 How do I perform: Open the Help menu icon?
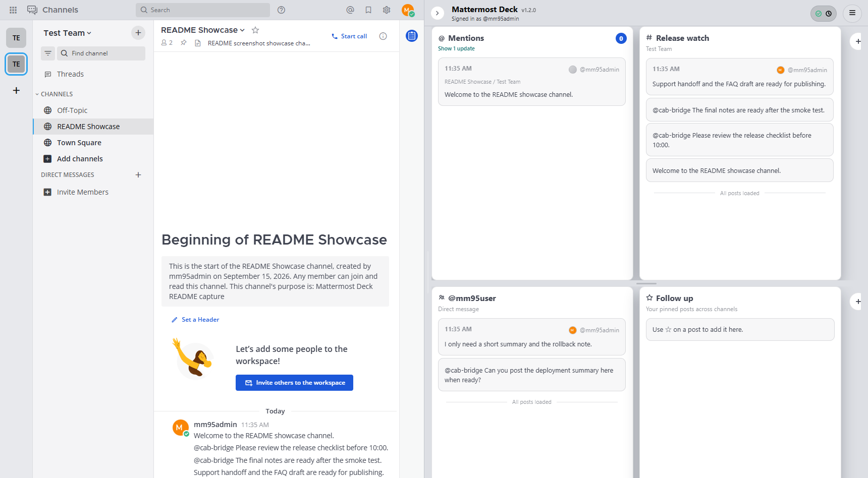[282, 10]
